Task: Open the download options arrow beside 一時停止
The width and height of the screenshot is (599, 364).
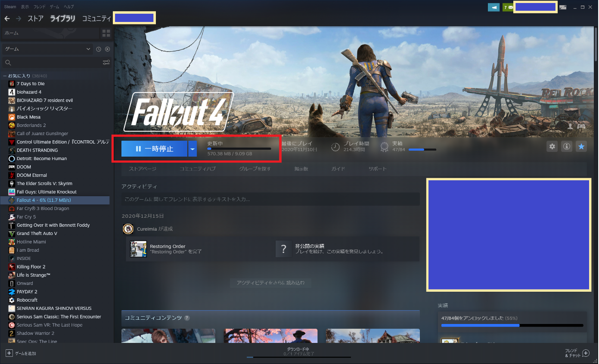Action: coord(192,148)
